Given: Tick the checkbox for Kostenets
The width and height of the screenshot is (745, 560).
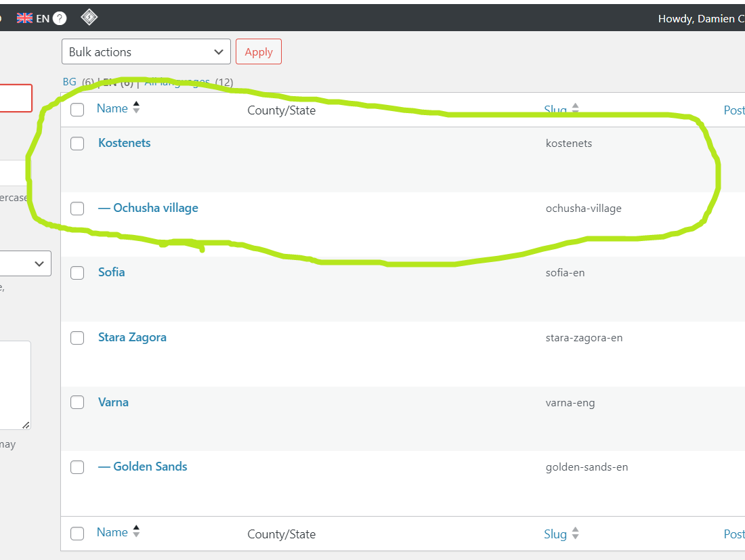Looking at the screenshot, I should point(77,144).
